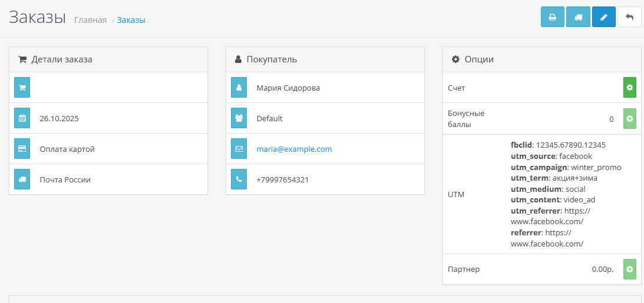The height and width of the screenshot is (303, 644).
Task: Click the shipping truck icon button
Action: point(578,17)
